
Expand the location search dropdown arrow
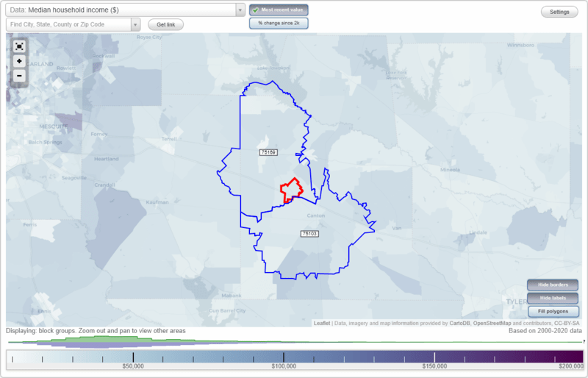[x=135, y=25]
